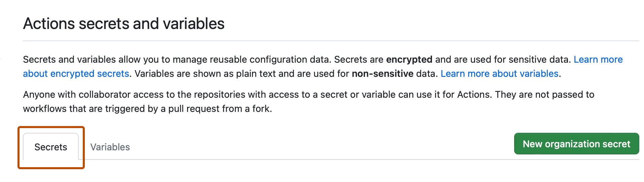644x182 pixels.
Task: Click the 'Actions secrets and variables' heading
Action: [x=123, y=24]
